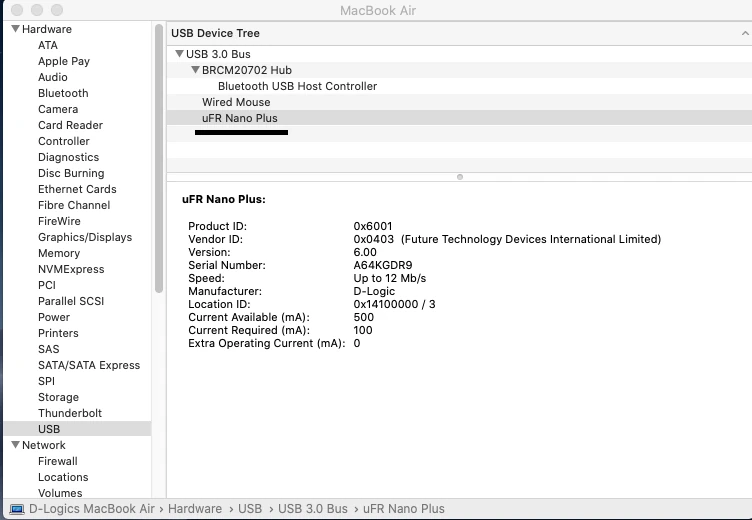The height and width of the screenshot is (520, 752).
Task: Select Camera in the sidebar
Action: (58, 109)
